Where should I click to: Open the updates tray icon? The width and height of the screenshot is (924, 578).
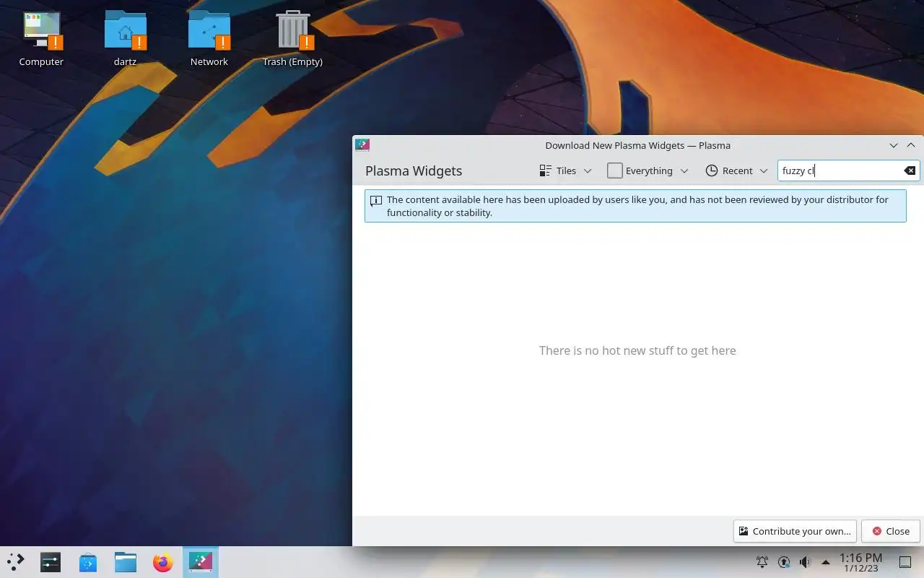tap(784, 561)
